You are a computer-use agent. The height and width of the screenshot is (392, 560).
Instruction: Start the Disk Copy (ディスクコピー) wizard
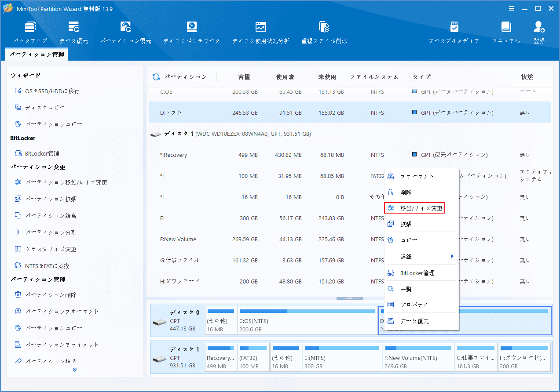click(40, 108)
